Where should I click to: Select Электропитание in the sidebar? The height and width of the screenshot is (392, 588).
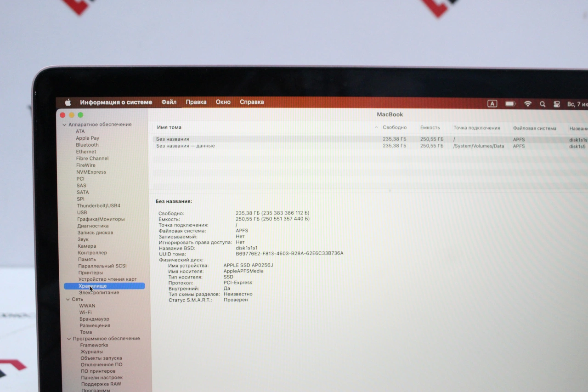(99, 293)
